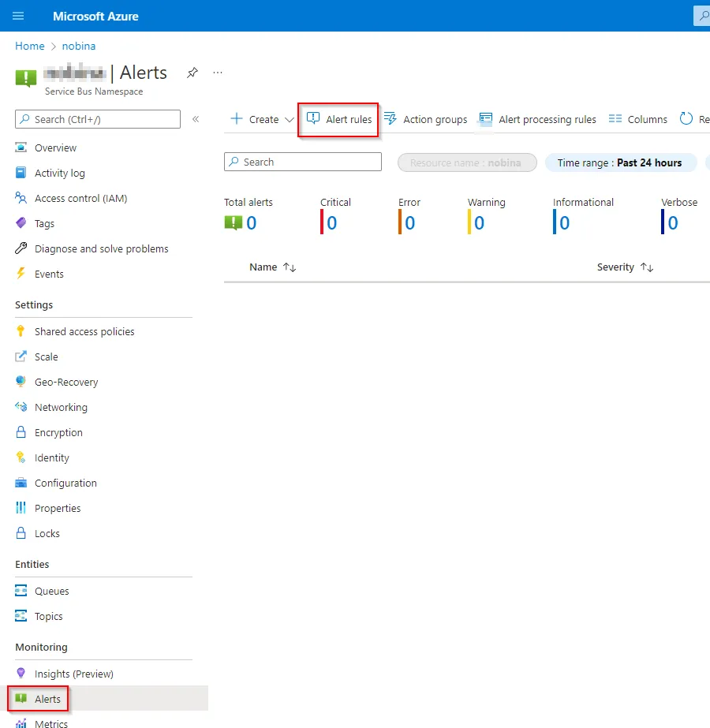Click the key icon for Shared access policies
The height and width of the screenshot is (728, 710).
click(21, 331)
